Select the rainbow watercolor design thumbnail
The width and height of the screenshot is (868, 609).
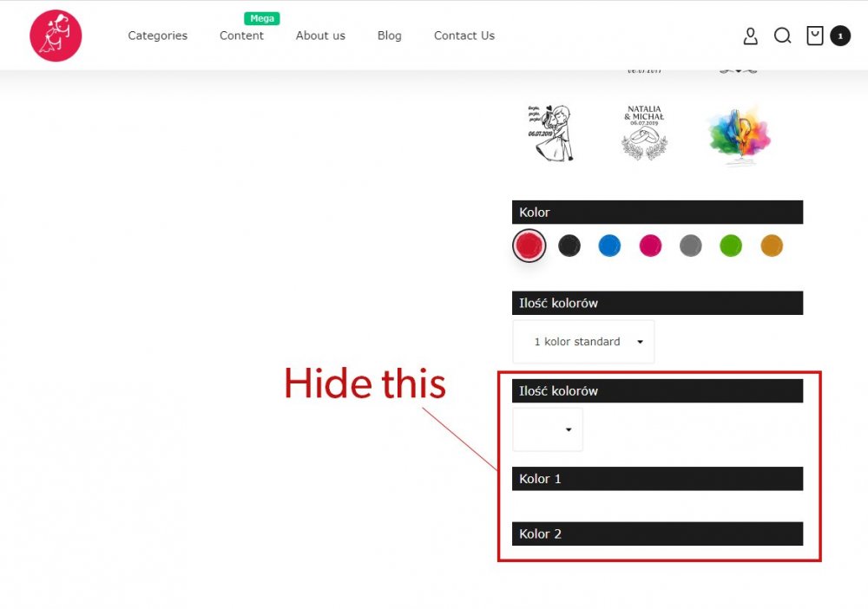click(x=739, y=135)
